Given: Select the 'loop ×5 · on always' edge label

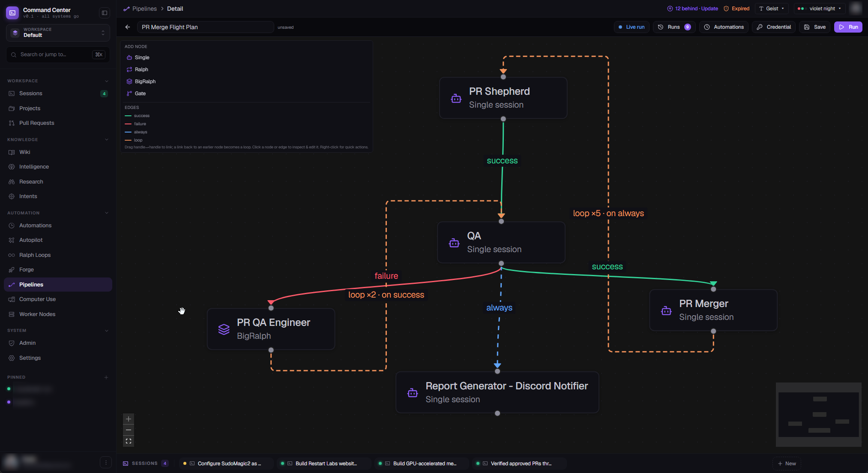Looking at the screenshot, I should (x=608, y=214).
